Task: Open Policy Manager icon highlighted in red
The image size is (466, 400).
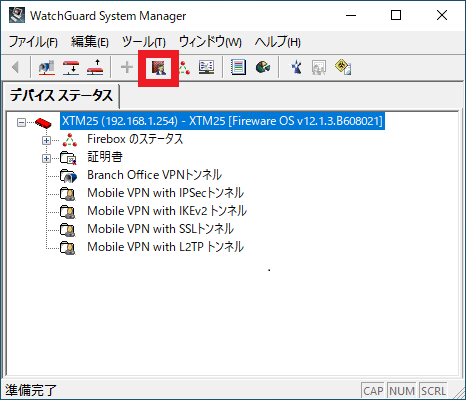Action: click(159, 68)
